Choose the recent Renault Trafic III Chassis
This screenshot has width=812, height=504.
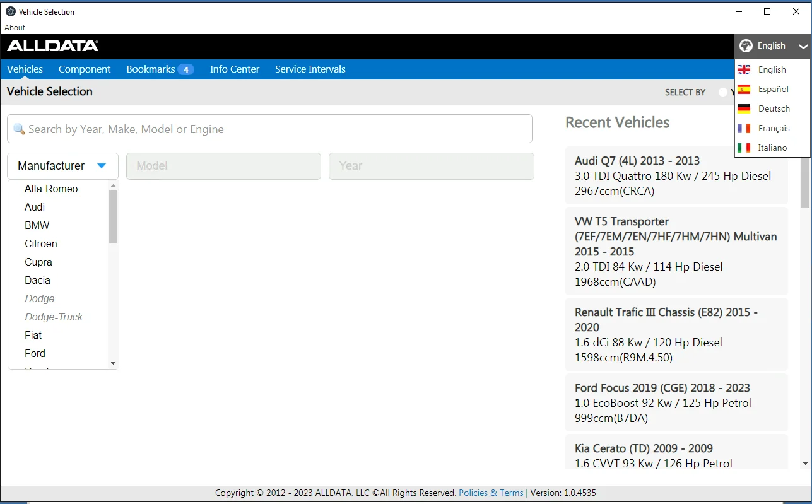(x=676, y=335)
